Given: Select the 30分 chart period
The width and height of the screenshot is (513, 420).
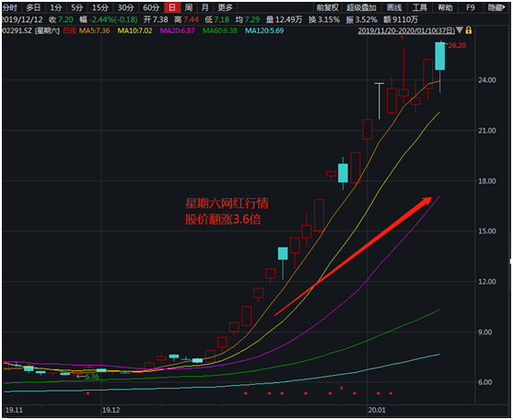Looking at the screenshot, I should pyautogui.click(x=125, y=7).
